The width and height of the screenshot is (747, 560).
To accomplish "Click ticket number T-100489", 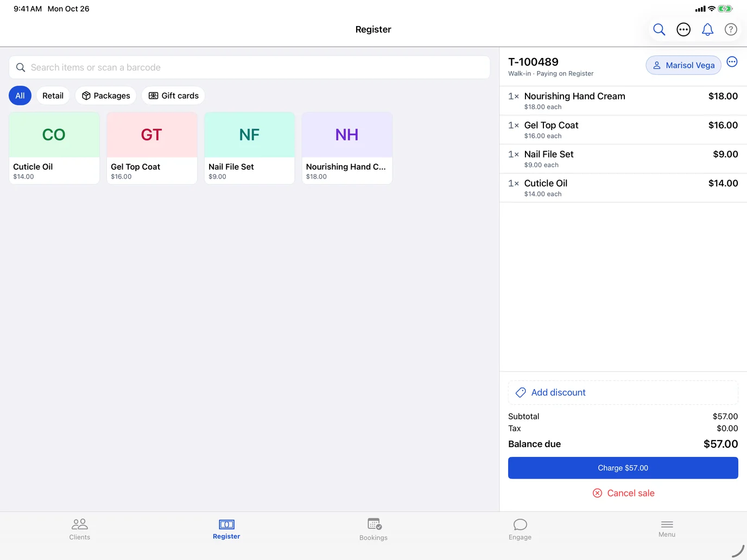I will click(533, 62).
